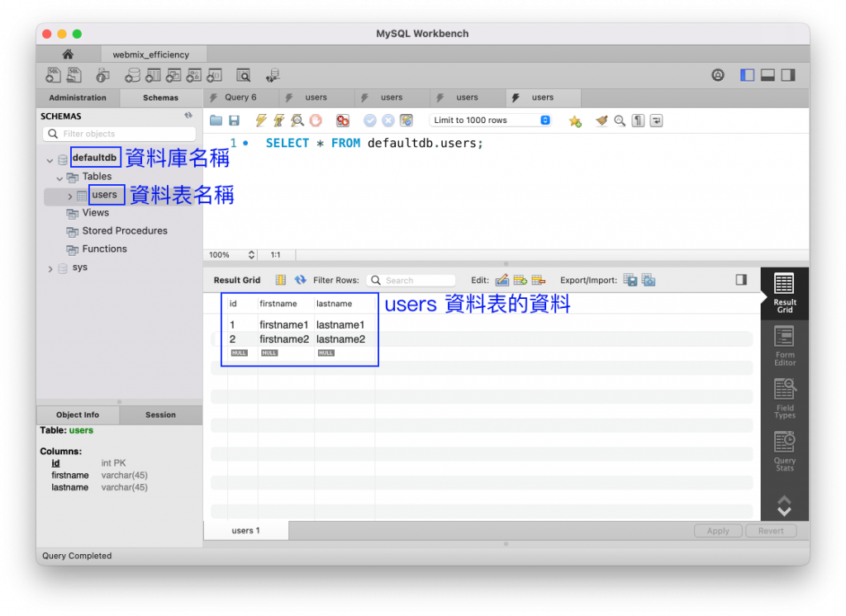Select the Functions tree item
Viewport: 846px width, 616px height.
click(104, 249)
